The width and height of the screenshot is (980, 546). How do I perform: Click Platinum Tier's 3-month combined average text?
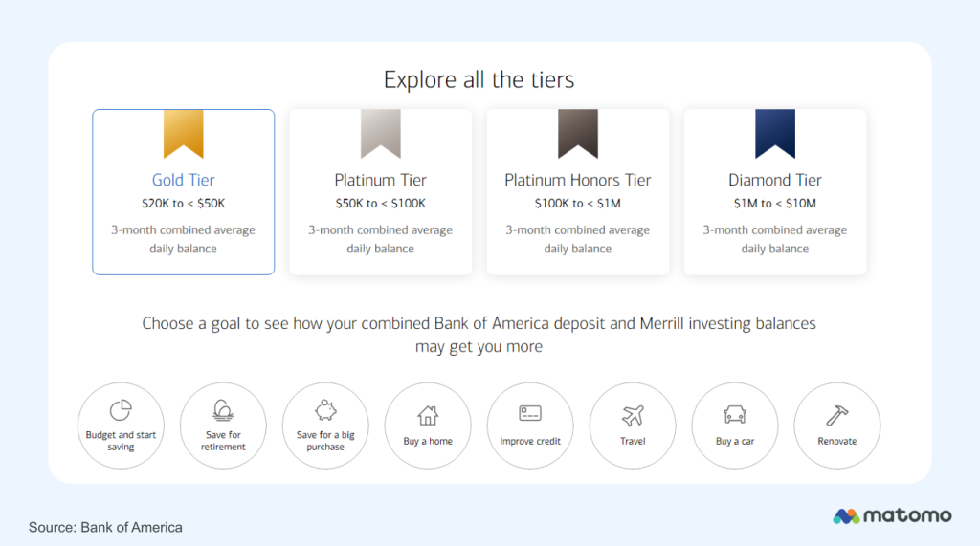coord(381,239)
